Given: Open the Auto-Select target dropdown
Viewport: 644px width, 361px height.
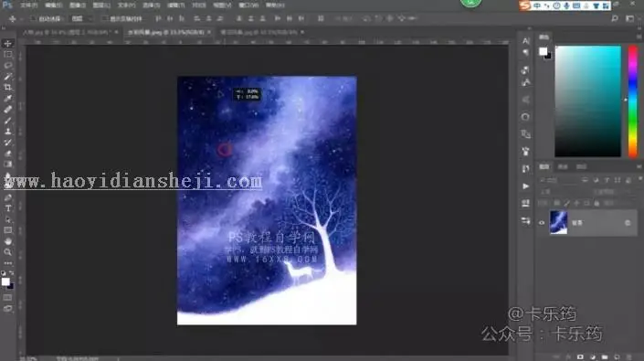Looking at the screenshot, I should coord(81,19).
